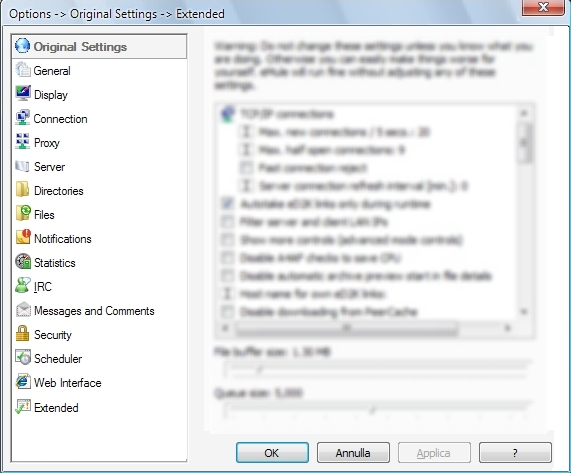
Task: Select the Extended settings entry
Action: point(56,408)
